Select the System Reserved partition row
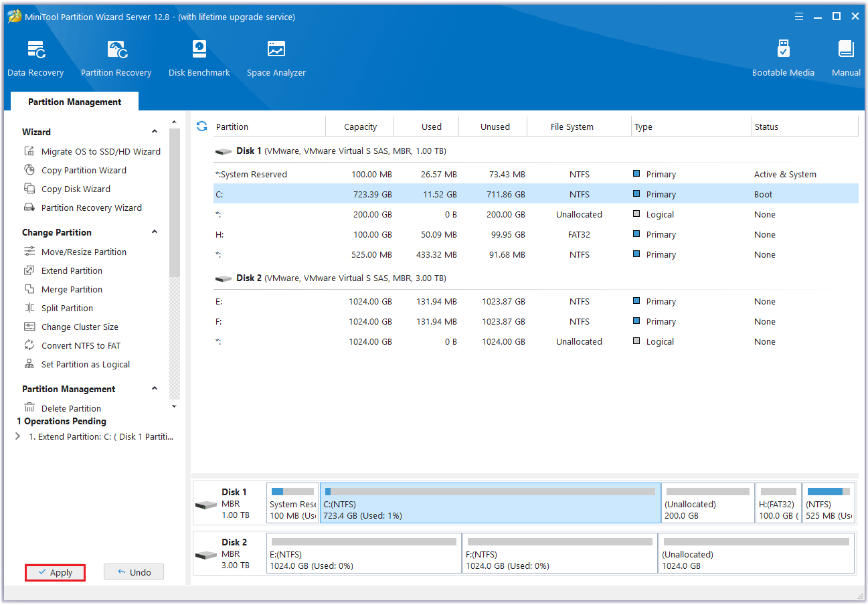 coord(535,174)
